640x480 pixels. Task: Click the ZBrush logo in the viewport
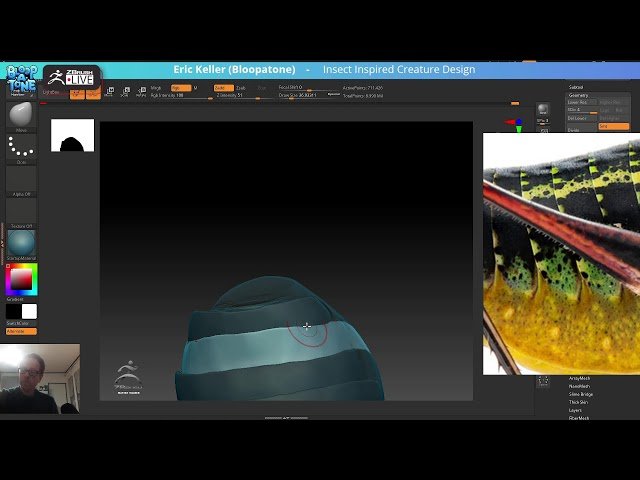point(127,375)
